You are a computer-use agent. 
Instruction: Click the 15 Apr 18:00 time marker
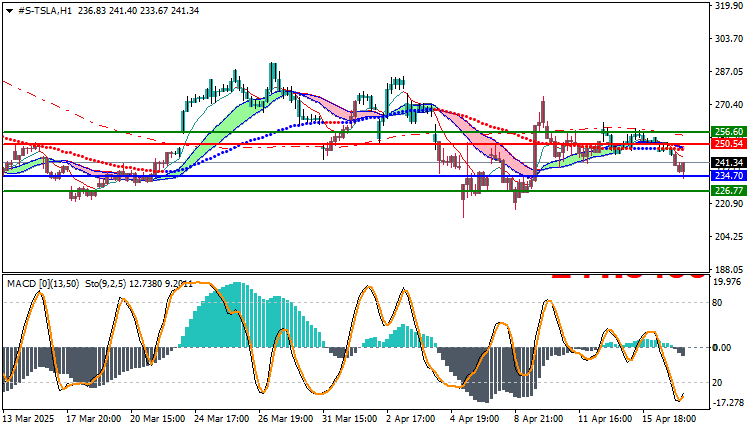(668, 419)
